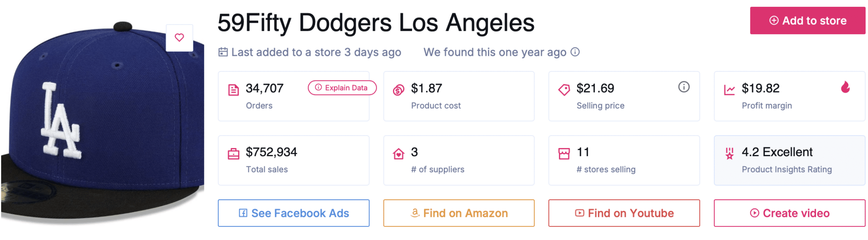
Task: Click the flame icon in Profit margin card
Action: pos(845,87)
